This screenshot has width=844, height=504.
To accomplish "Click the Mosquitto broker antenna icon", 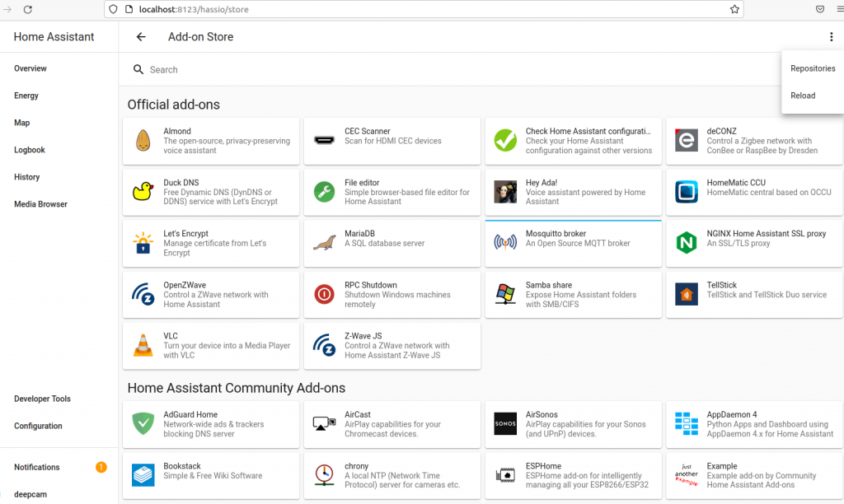I will tap(505, 243).
